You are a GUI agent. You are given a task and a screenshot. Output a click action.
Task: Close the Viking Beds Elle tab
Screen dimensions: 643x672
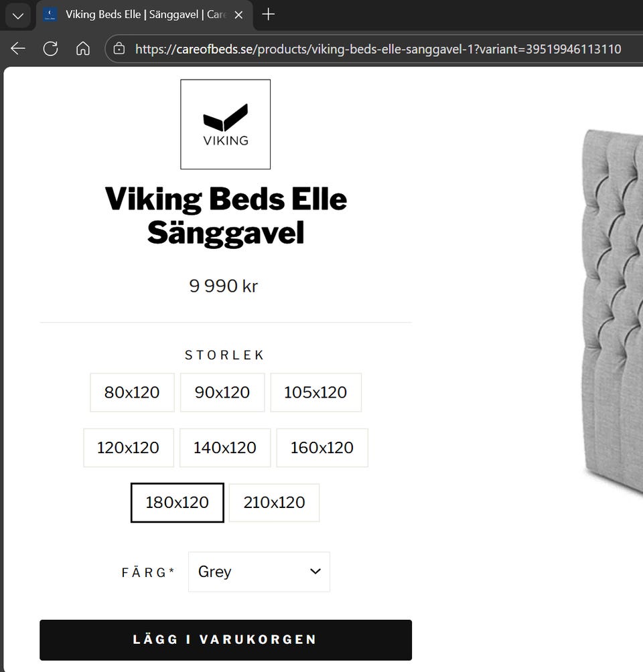pos(238,15)
